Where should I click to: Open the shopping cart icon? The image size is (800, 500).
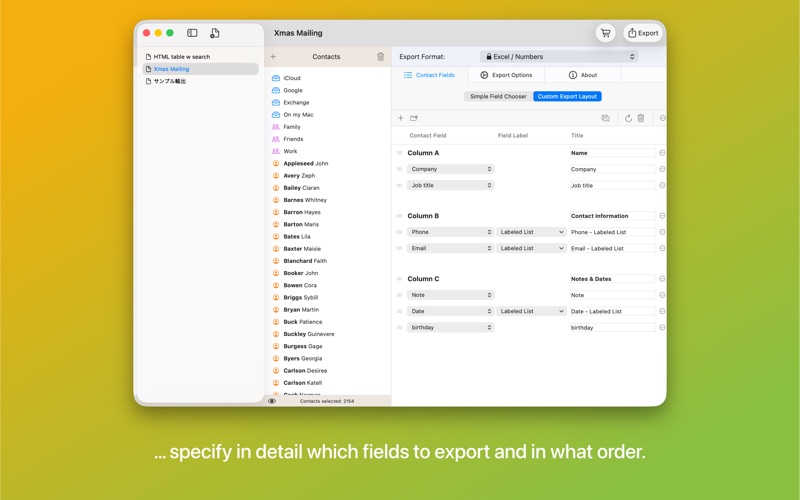click(x=606, y=33)
